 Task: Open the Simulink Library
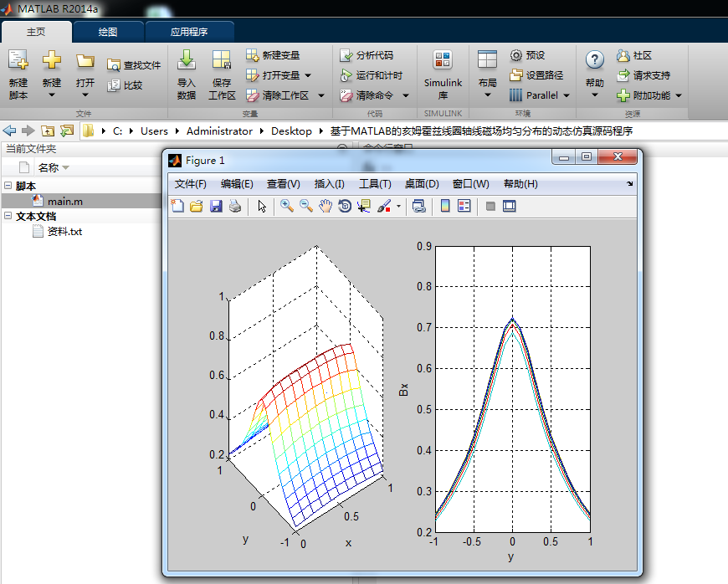tap(443, 74)
